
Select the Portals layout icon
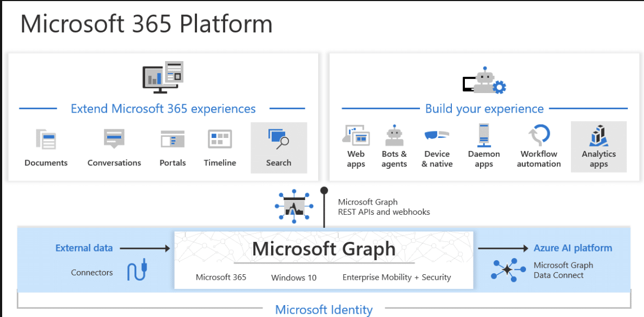click(173, 139)
